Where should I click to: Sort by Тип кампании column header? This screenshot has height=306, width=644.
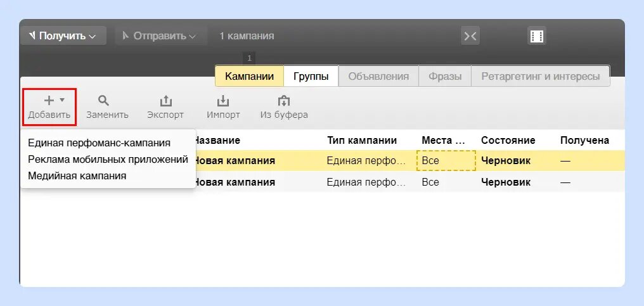pos(362,141)
